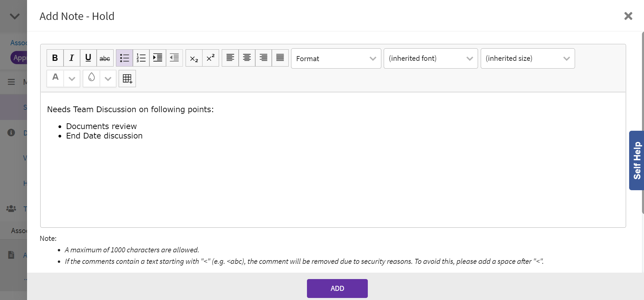Screen dimensions: 644x300
Task: Insert a numbered list
Action: 141,58
